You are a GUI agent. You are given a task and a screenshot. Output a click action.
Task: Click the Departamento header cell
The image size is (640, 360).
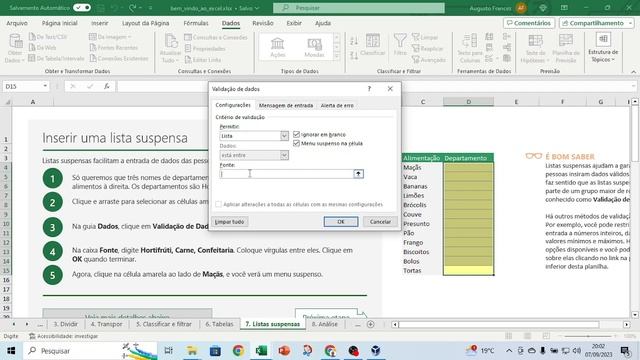coord(468,158)
